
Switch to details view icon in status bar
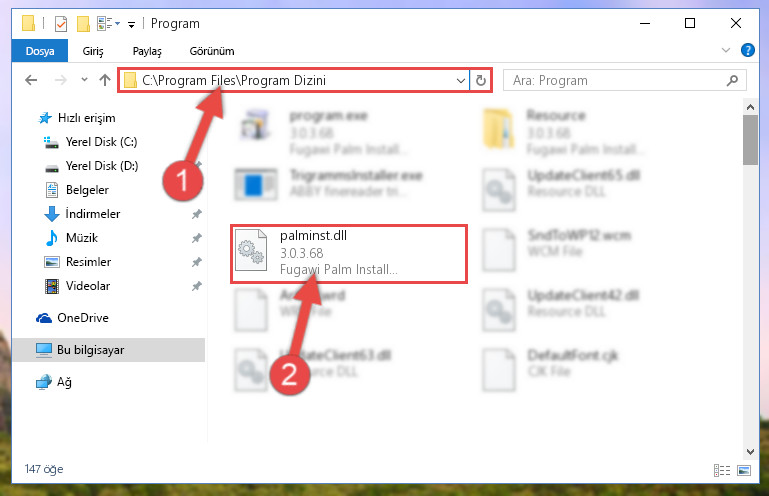coord(722,470)
